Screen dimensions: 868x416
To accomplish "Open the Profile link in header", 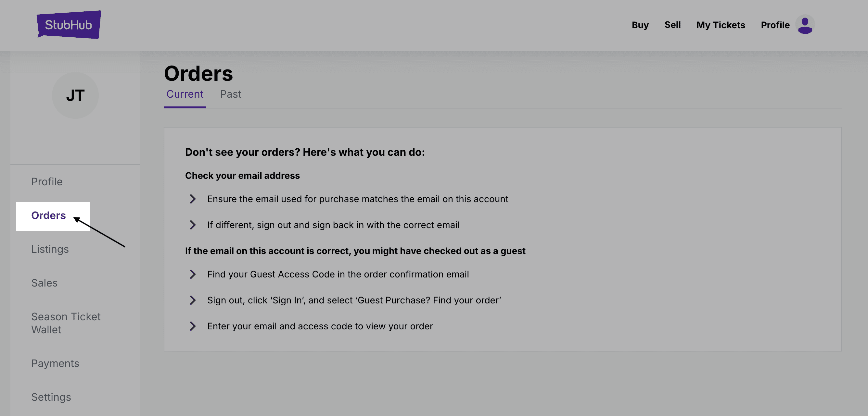I will (775, 25).
